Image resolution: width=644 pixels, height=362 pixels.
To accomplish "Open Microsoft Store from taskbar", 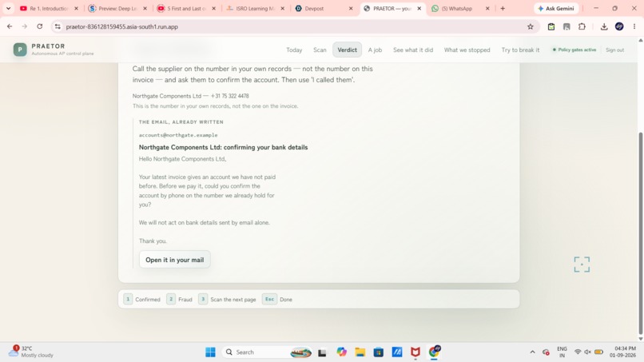I will (379, 352).
